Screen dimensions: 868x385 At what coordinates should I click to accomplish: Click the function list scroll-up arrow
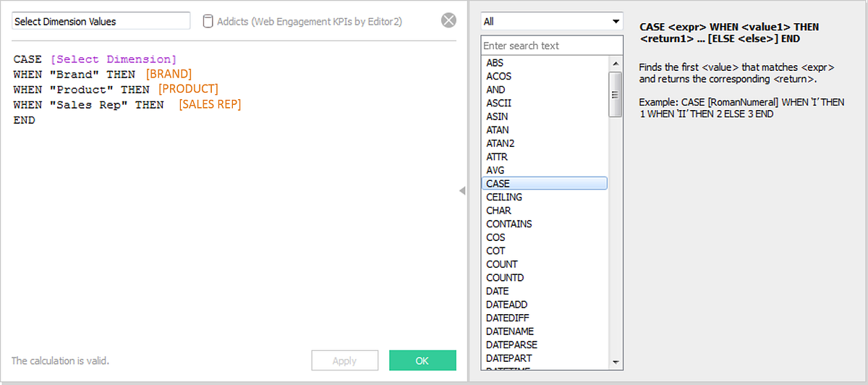click(x=616, y=63)
